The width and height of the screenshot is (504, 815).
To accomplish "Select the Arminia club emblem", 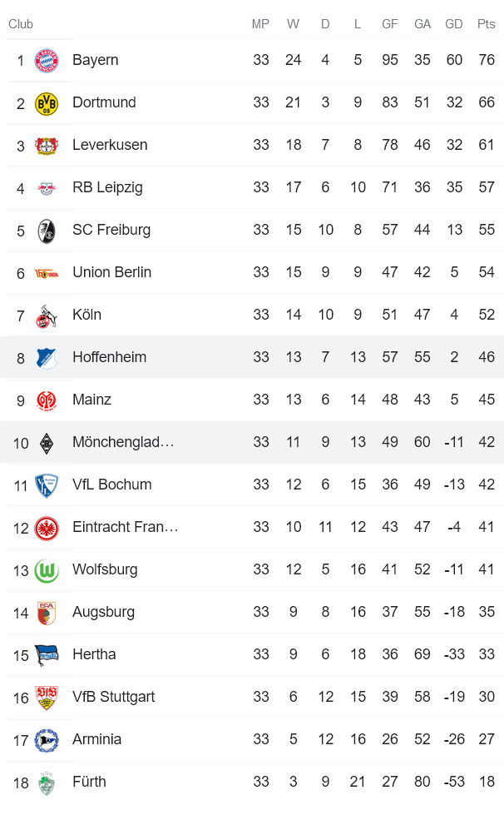I will [47, 739].
